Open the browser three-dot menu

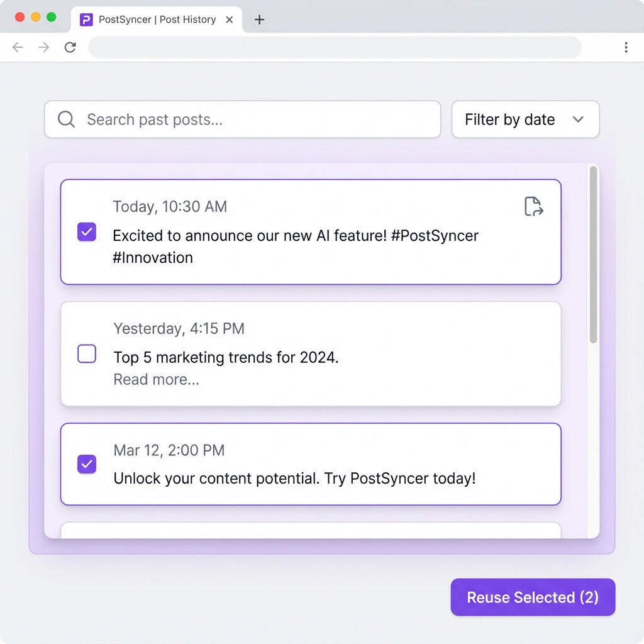pos(626,47)
